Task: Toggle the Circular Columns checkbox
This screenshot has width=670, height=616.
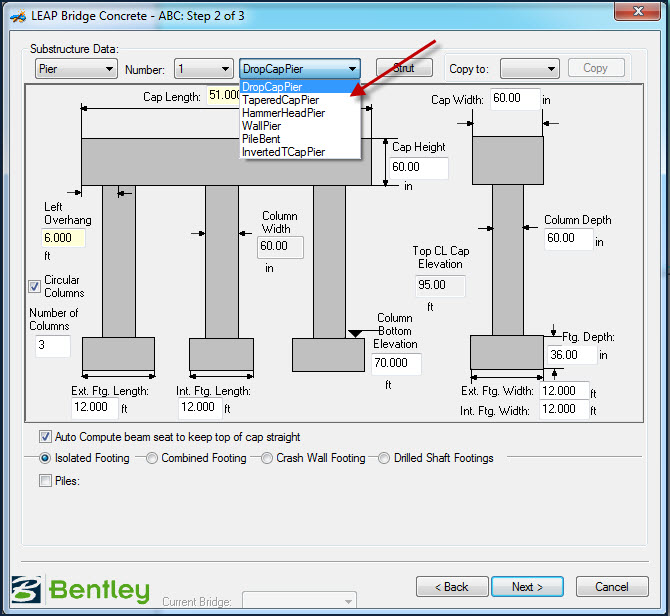Action: (35, 286)
